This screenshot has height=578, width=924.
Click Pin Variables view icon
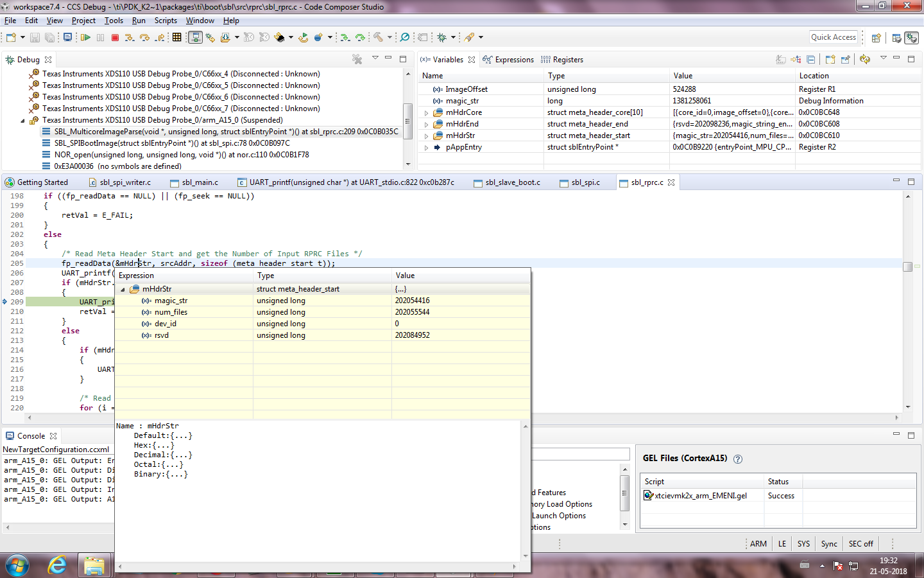coord(846,59)
